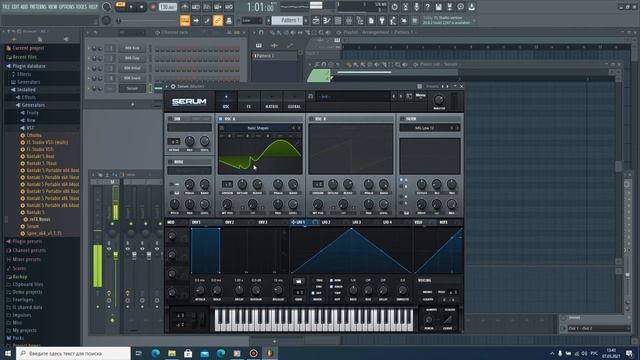Toggle the BPM checkbox in LFO section
This screenshot has width=640, height=360.
coord(331,280)
